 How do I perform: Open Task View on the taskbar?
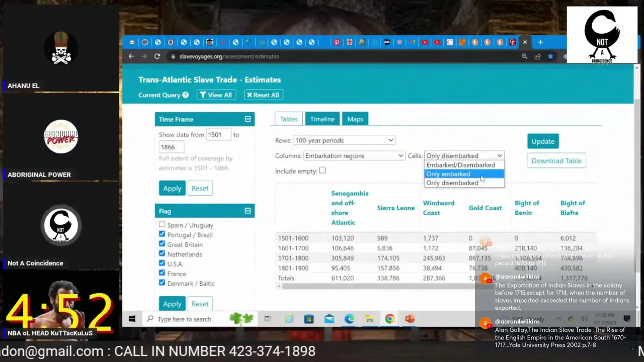tap(268, 319)
